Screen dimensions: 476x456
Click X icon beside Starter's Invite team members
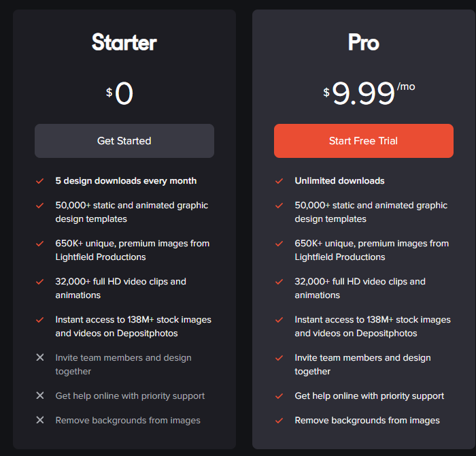(40, 357)
